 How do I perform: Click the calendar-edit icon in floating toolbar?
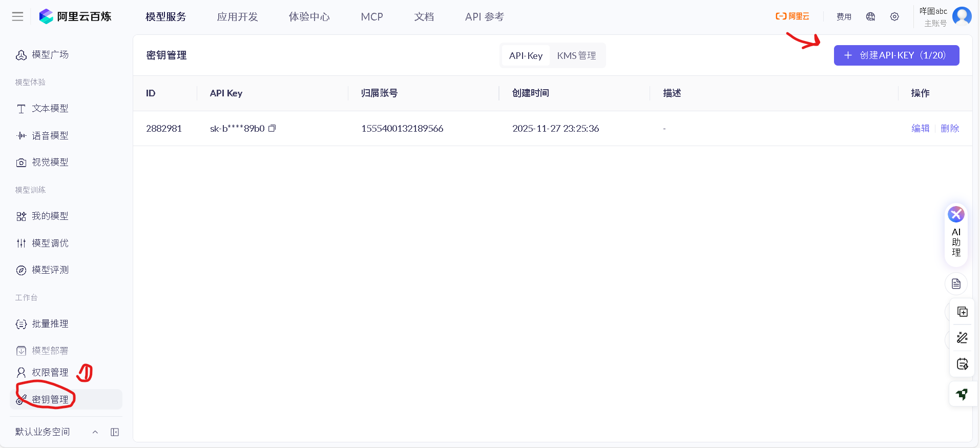pos(962,364)
